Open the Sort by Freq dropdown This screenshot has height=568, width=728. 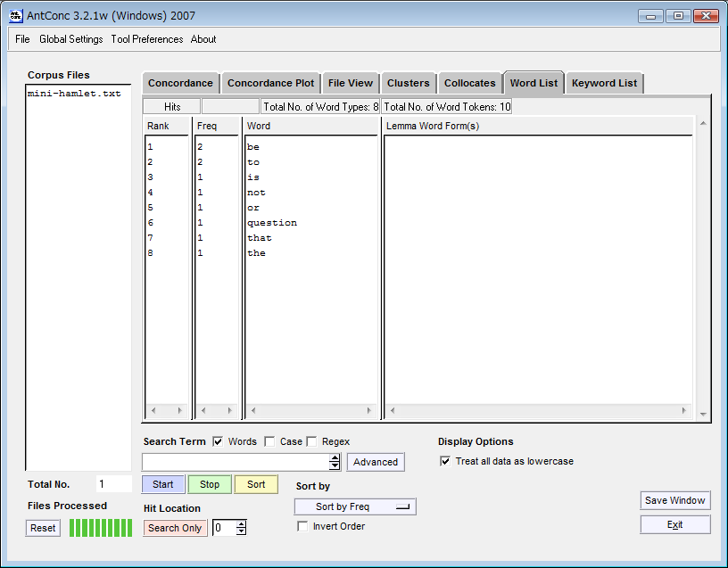(x=354, y=506)
